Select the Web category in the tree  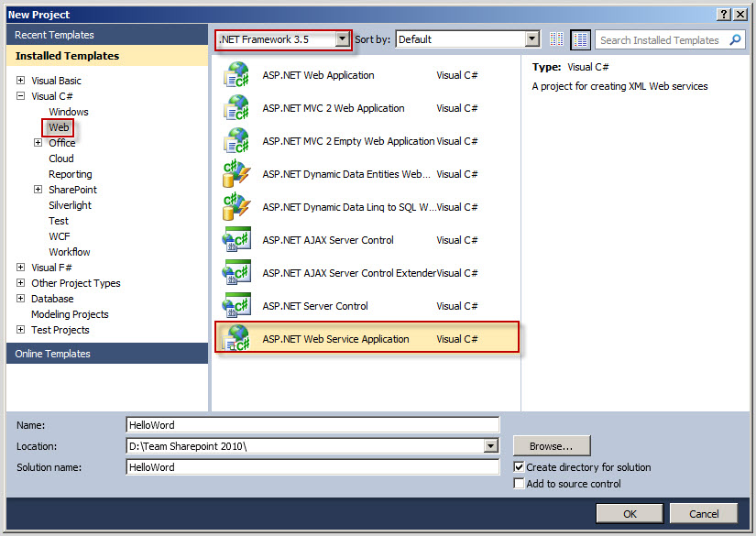tap(59, 127)
